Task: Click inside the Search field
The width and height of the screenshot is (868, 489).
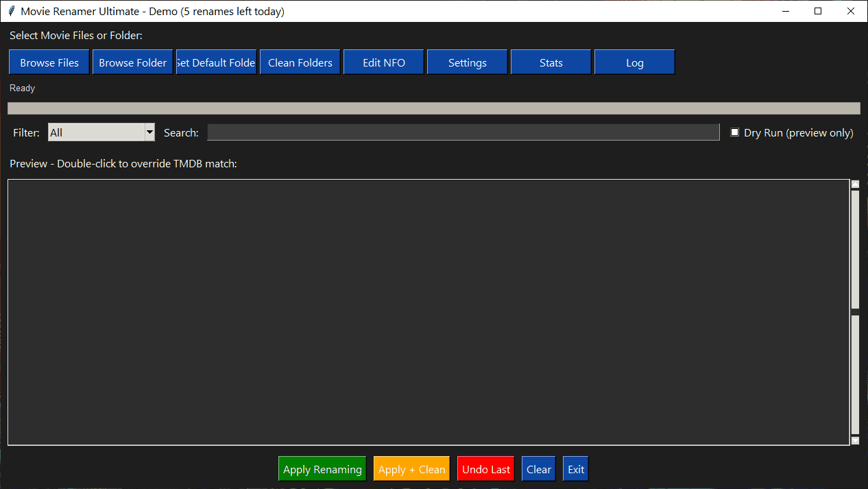Action: pos(463,132)
